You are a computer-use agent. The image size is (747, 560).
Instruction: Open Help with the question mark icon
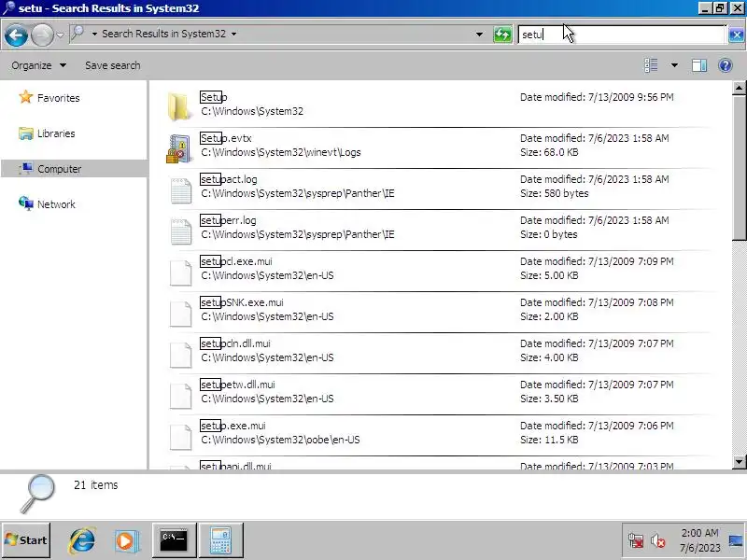pos(726,65)
